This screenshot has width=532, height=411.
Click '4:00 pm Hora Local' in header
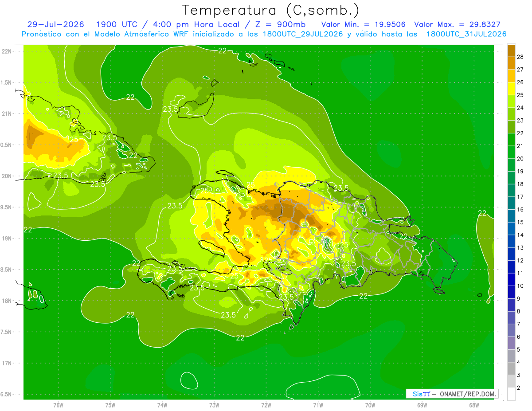pos(196,24)
